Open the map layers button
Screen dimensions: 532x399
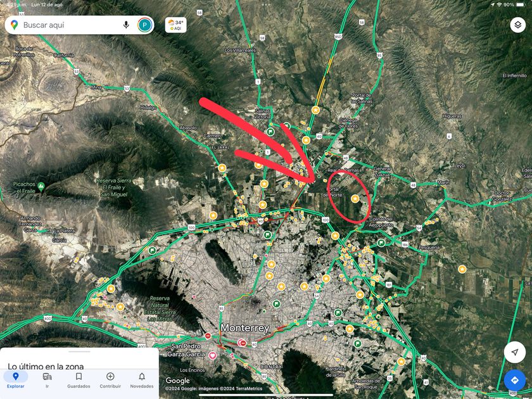[x=518, y=25]
